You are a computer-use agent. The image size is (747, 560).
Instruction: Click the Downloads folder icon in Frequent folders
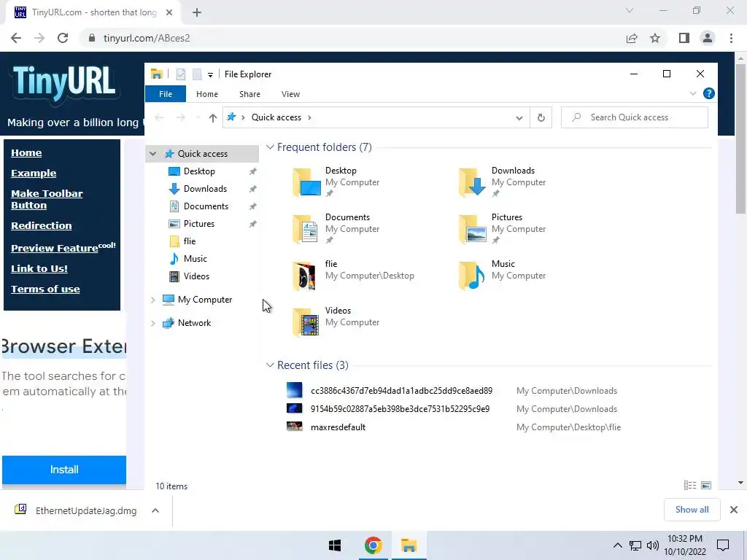pyautogui.click(x=472, y=182)
